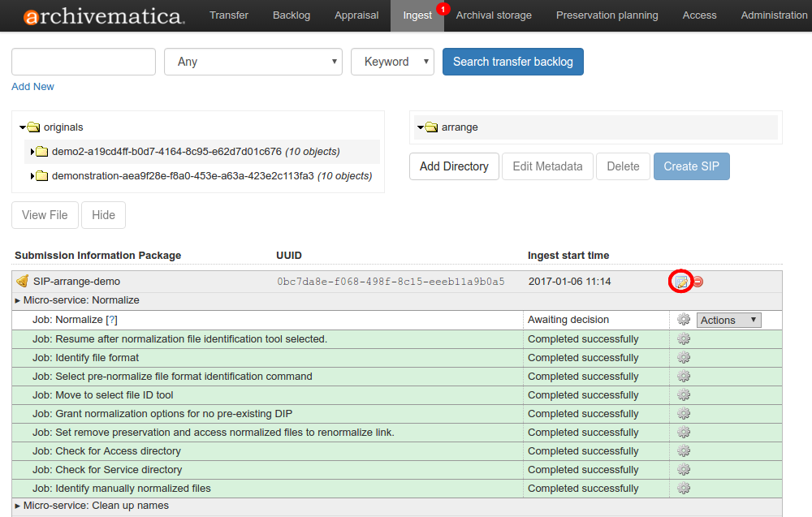Viewport: 812px width, 517px height.
Task: Click the Archivematica logo
Action: [104, 15]
